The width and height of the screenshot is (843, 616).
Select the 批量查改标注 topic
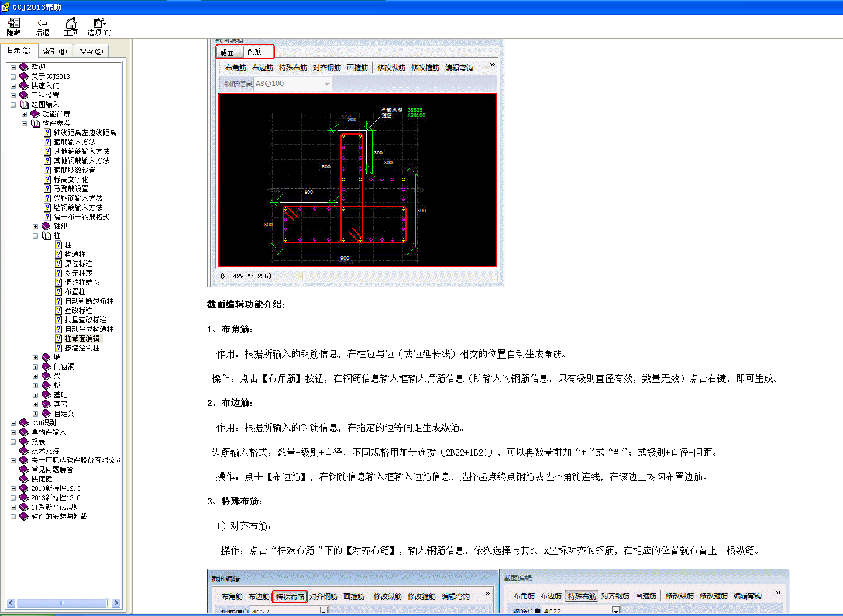point(85,320)
